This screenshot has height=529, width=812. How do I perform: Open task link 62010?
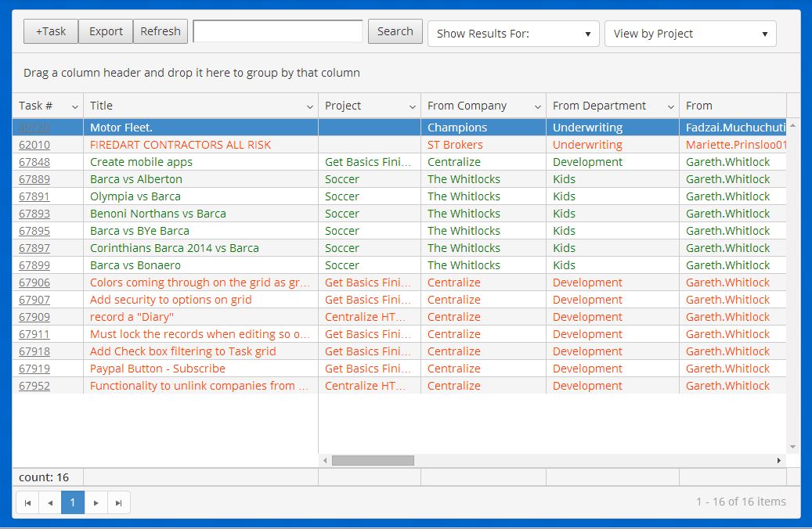click(x=34, y=145)
